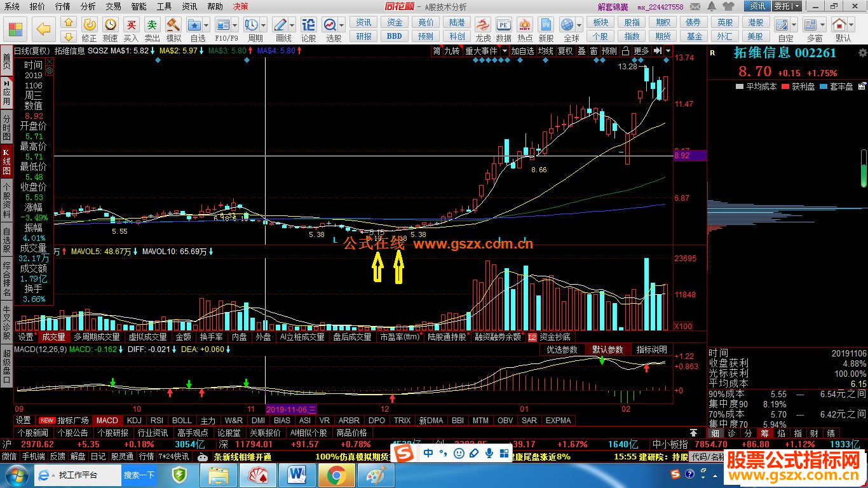Expand the F10/F9 dropdown arrow
Image resolution: width=868 pixels, height=488 pixels.
point(235,25)
